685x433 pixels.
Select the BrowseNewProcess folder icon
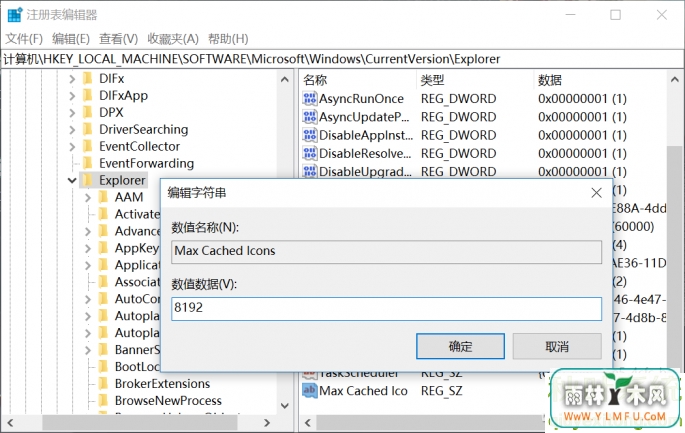pyautogui.click(x=104, y=400)
